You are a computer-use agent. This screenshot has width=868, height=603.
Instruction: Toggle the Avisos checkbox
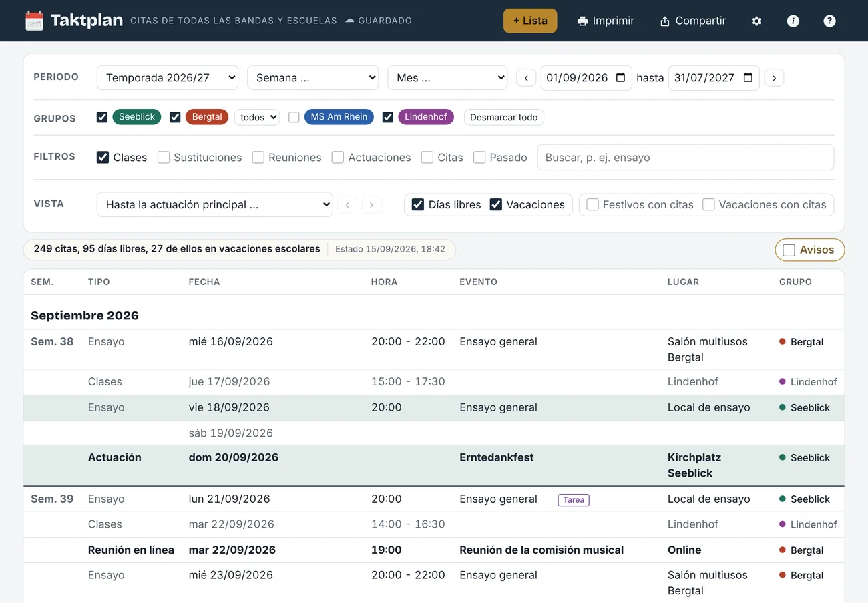click(789, 250)
